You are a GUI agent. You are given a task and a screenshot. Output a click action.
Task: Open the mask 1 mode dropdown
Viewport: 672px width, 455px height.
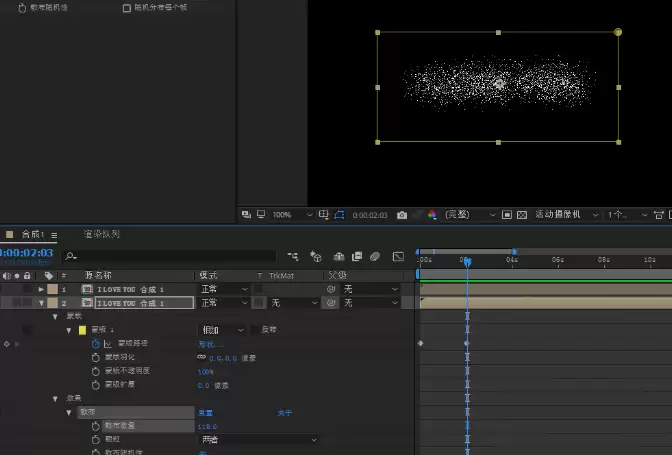222,330
